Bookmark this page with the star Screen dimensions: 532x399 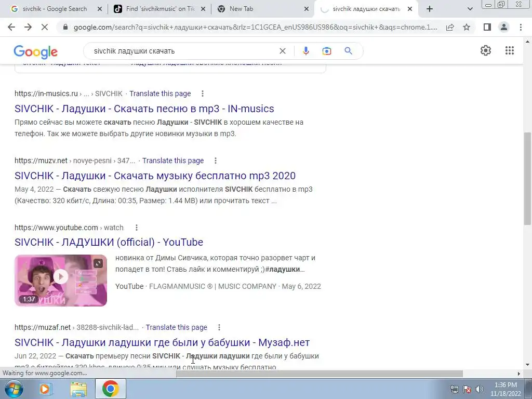point(467,27)
